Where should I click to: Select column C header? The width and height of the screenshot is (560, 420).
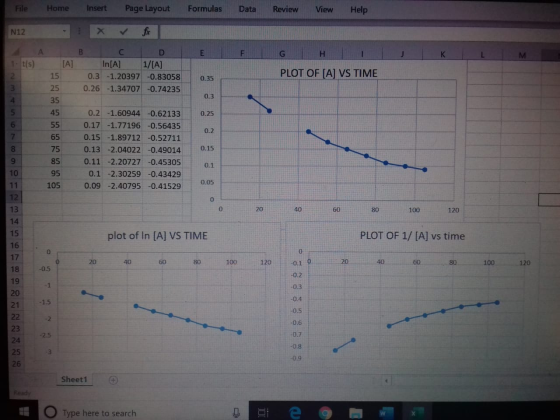click(x=121, y=52)
